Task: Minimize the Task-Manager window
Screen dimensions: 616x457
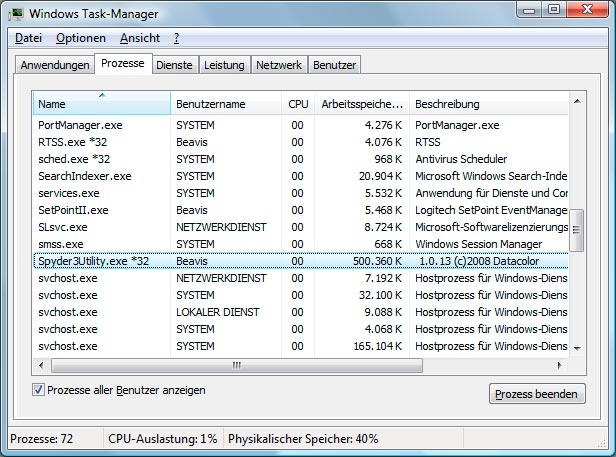Action: pos(529,10)
